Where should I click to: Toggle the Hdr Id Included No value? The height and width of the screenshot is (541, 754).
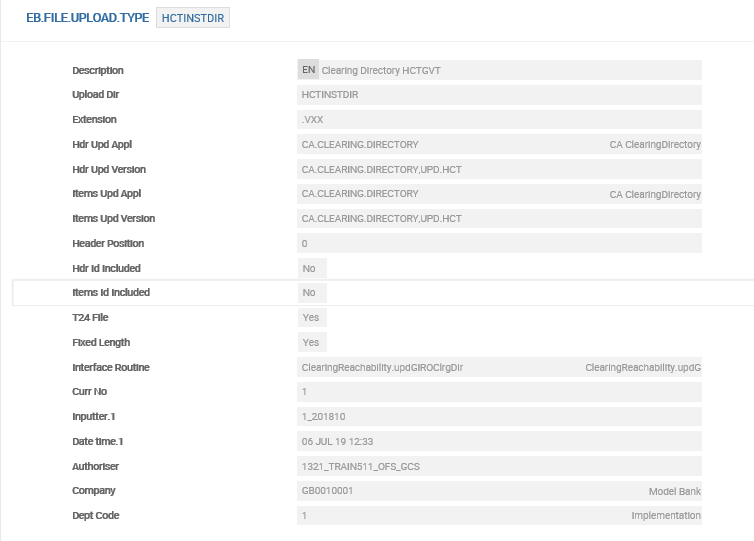click(311, 269)
